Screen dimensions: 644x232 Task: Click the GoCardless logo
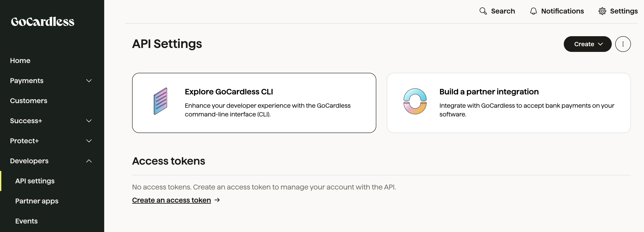coord(42,22)
